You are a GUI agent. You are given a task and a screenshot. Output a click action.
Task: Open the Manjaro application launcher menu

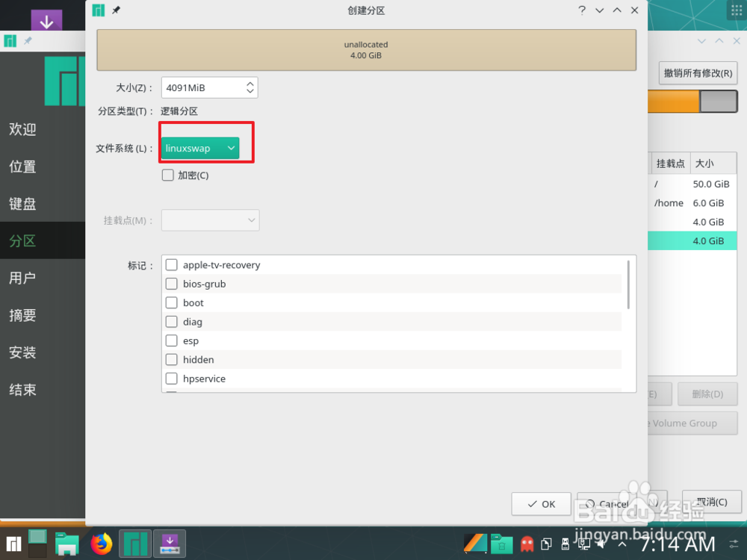(x=13, y=544)
